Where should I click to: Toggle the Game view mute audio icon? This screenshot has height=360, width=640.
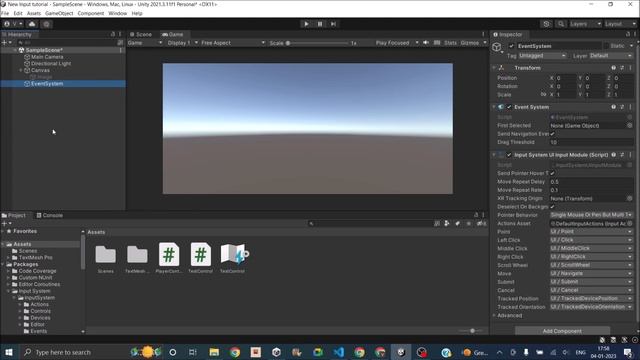[x=426, y=43]
